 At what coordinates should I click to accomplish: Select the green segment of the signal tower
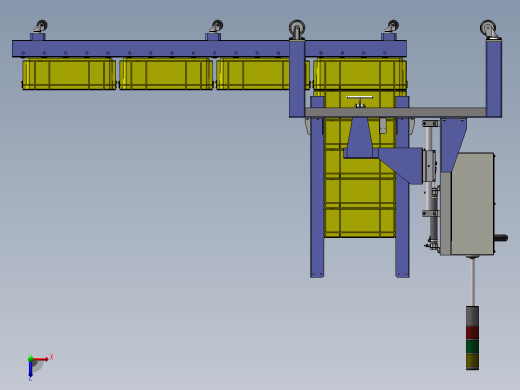pos(472,347)
